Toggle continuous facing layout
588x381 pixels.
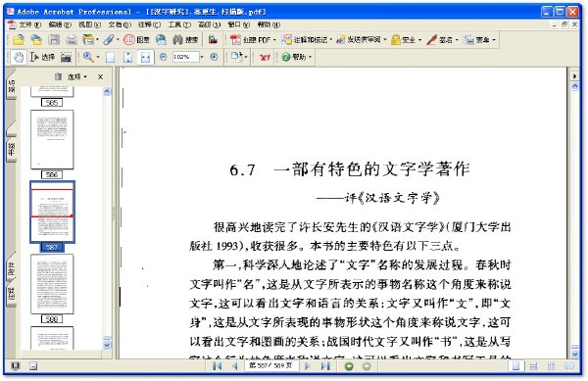coord(551,366)
